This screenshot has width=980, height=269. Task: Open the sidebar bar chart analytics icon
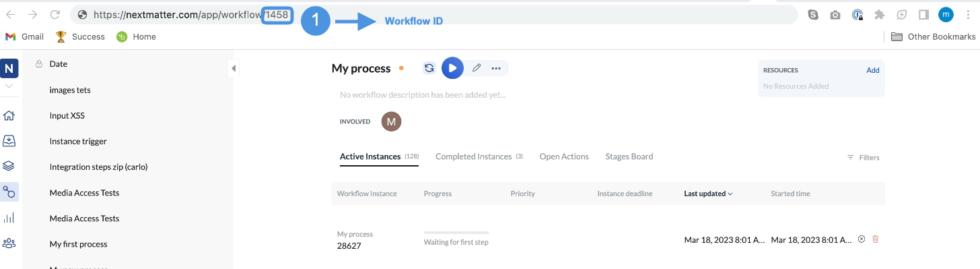[x=9, y=218]
